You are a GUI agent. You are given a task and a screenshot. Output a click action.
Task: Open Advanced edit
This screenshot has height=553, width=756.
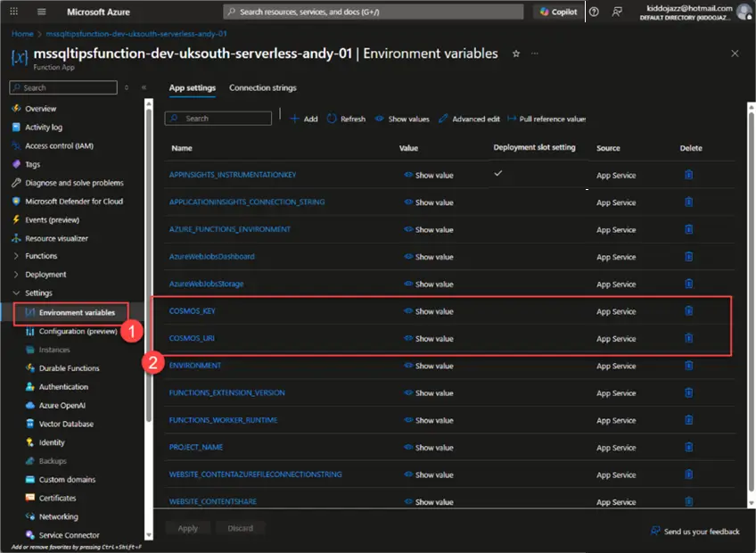click(x=469, y=119)
